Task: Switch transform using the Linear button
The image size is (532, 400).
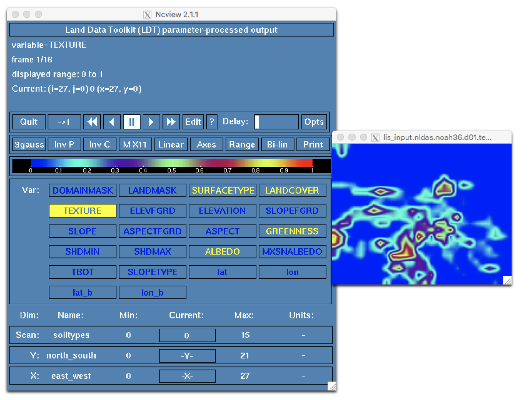Action: tap(171, 145)
